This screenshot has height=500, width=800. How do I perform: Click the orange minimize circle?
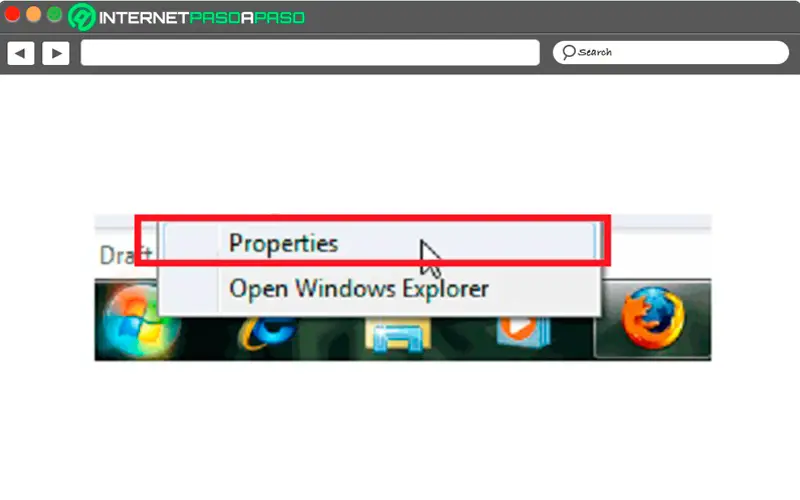tap(33, 14)
